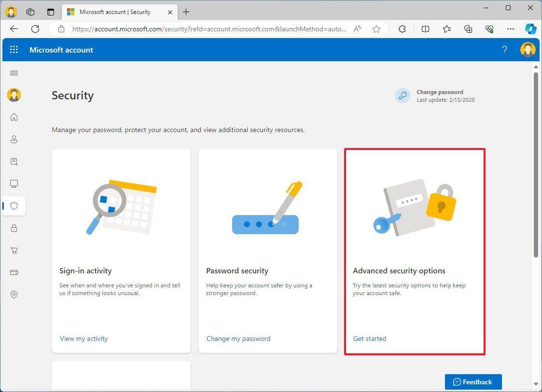Open the Help question mark icon
542x392 pixels.
click(504, 50)
